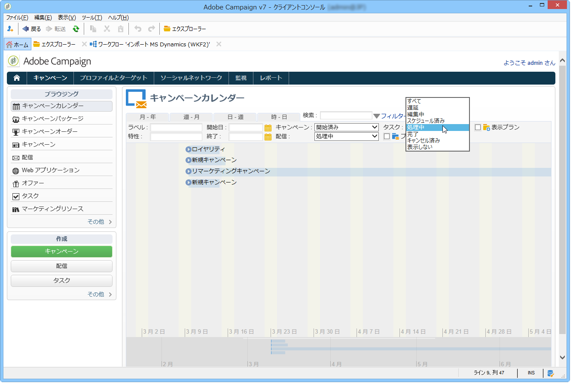Refresh using the green arrows icon
This screenshot has height=392, width=582.
(x=76, y=29)
